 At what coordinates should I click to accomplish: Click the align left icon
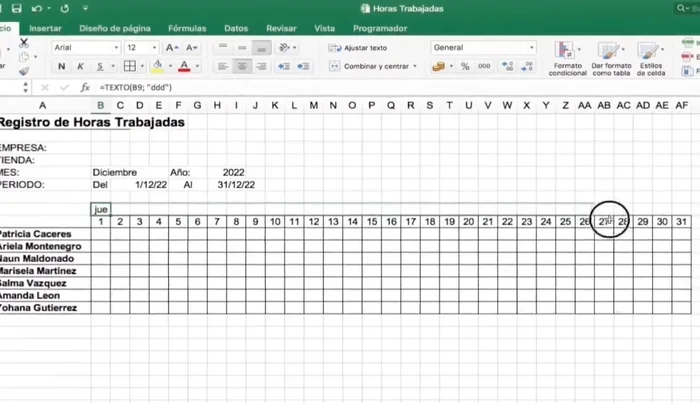coord(223,66)
